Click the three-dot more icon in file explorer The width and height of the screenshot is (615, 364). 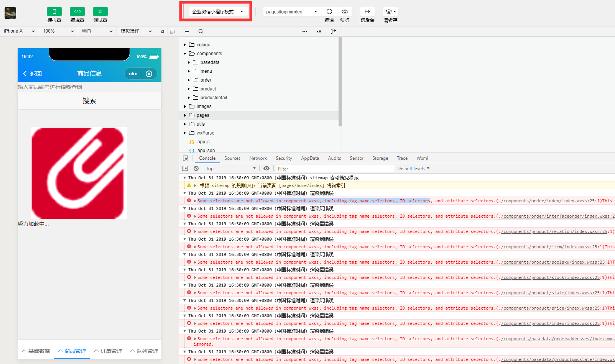point(304,31)
